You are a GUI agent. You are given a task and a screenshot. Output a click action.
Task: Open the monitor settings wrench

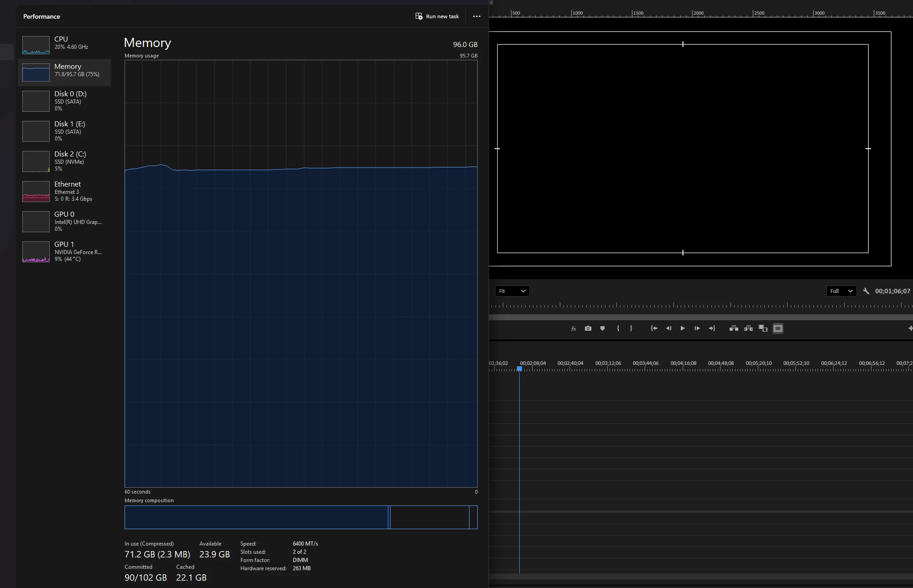click(x=866, y=291)
